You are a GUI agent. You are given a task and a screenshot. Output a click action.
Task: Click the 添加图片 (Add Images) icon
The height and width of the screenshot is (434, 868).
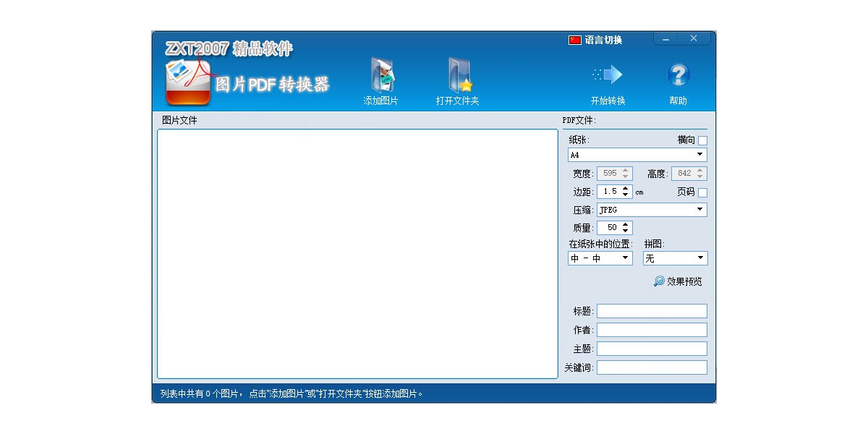pos(381,75)
